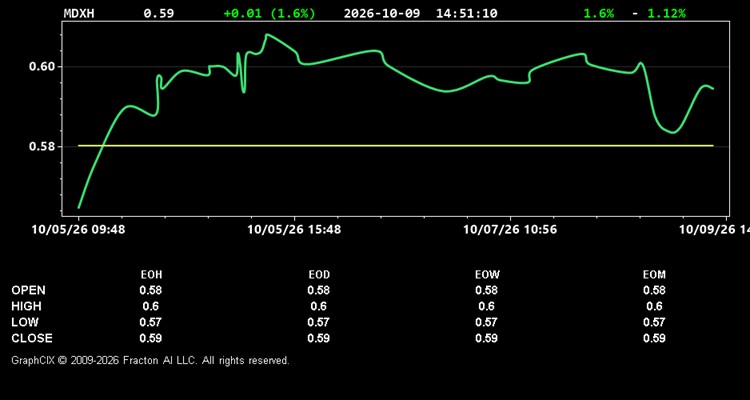
Task: Click the LOW row label
Action: pos(25,322)
